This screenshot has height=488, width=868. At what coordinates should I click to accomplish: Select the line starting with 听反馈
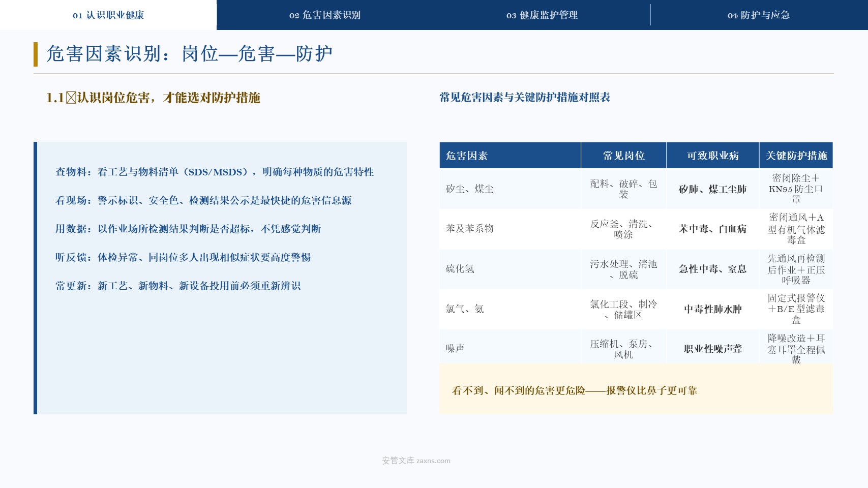[183, 257]
